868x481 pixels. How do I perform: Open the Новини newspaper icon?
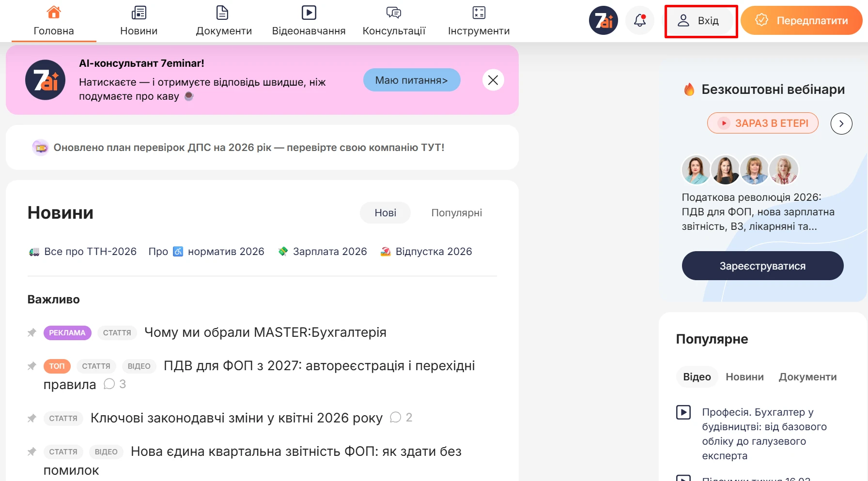139,13
